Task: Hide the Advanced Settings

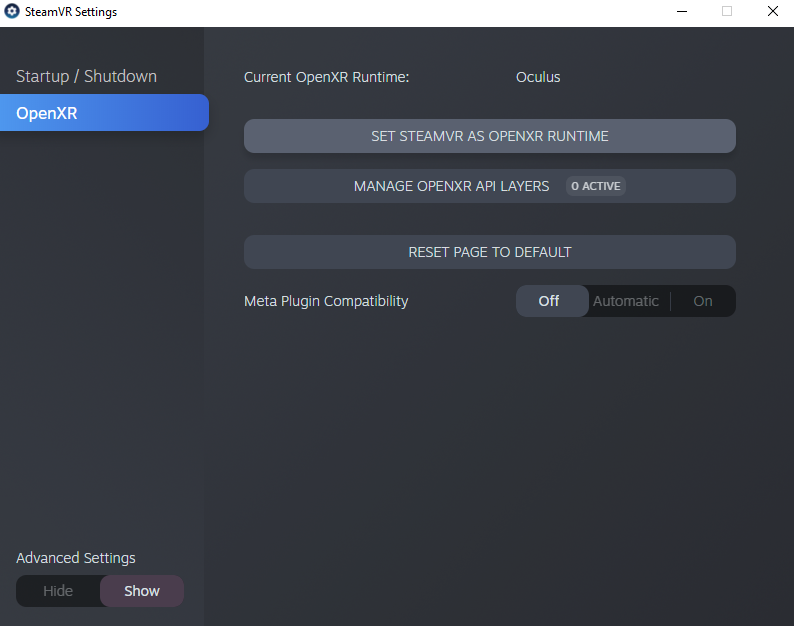Action: coord(58,591)
